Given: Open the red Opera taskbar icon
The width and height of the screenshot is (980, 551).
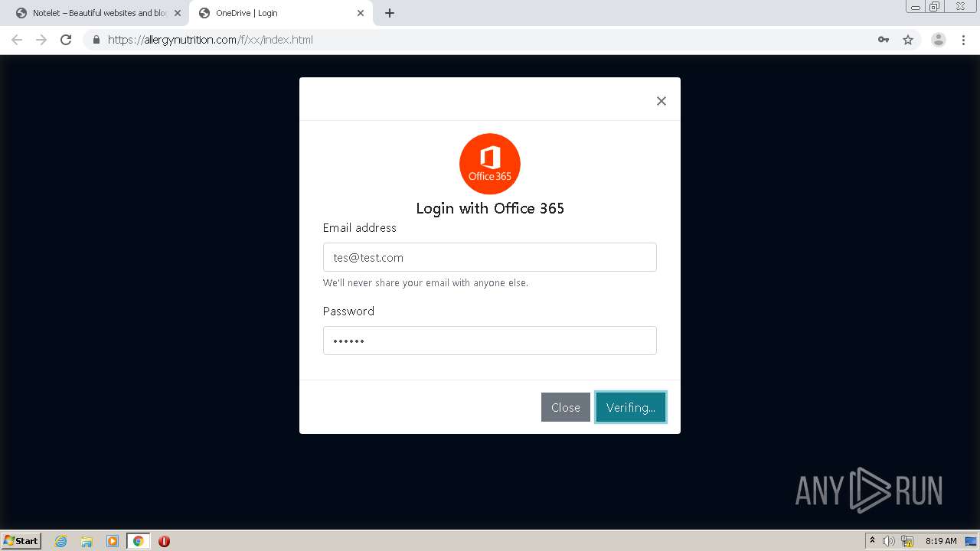Looking at the screenshot, I should pos(164,541).
